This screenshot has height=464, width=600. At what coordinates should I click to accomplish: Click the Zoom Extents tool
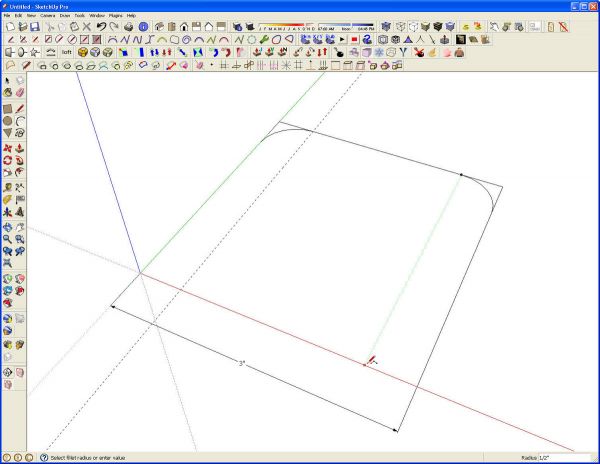[x=7, y=263]
